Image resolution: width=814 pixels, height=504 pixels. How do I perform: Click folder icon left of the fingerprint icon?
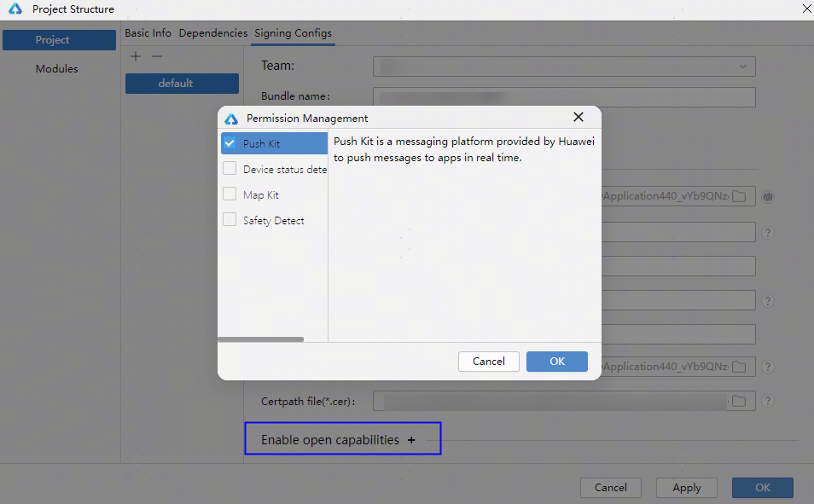(x=739, y=197)
